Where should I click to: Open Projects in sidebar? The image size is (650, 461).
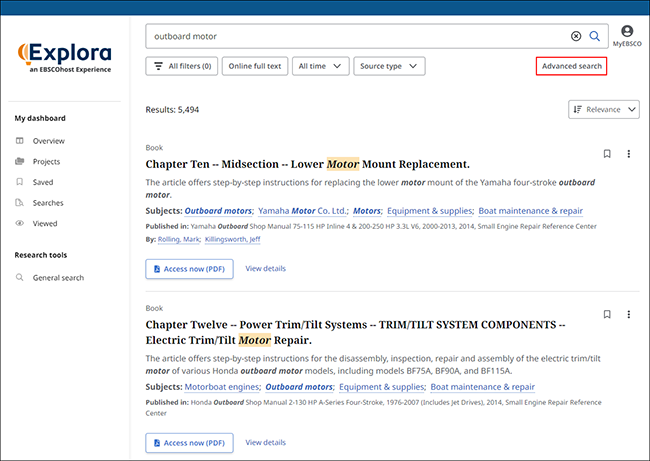pos(38,162)
